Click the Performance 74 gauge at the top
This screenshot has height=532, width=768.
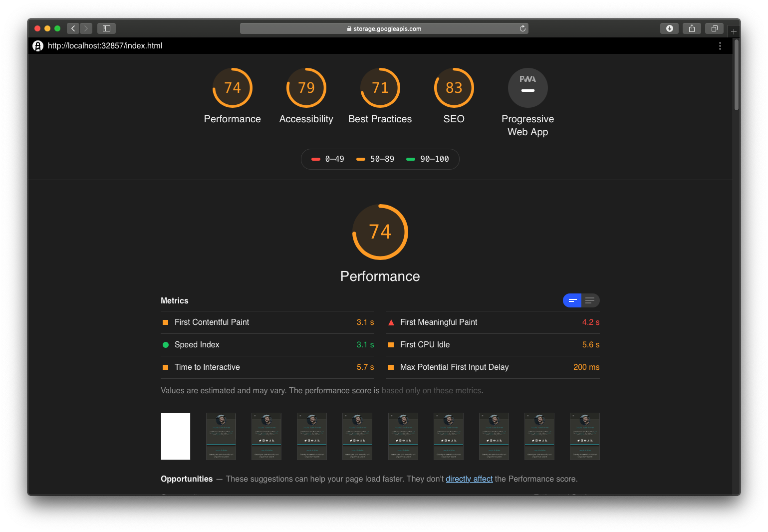pos(233,87)
